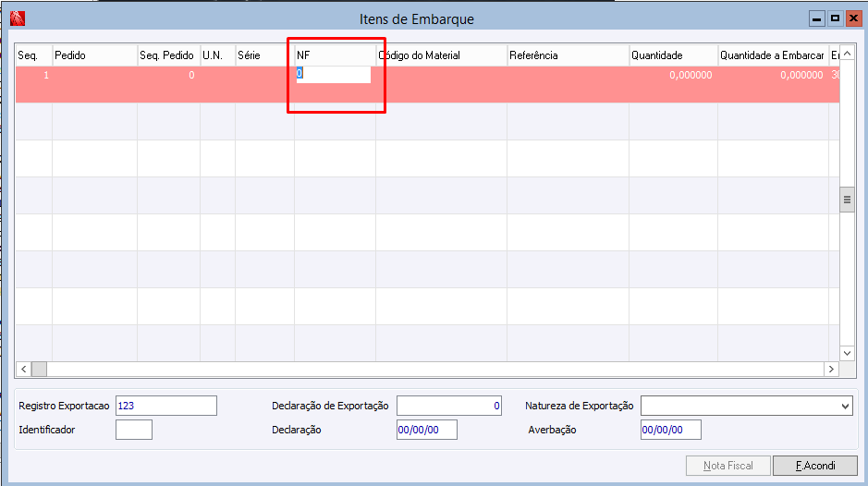Edit the NF cell in row 1
The width and height of the screenshot is (868, 486).
pyautogui.click(x=334, y=75)
